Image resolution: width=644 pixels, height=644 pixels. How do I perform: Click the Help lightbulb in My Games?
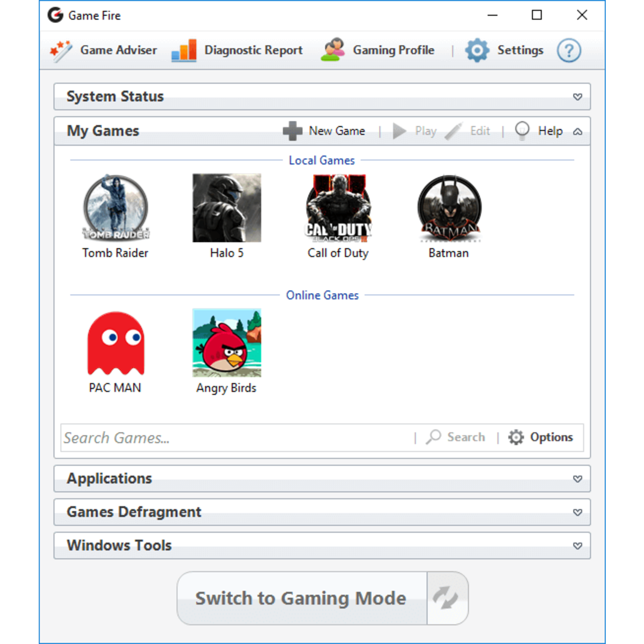[522, 131]
